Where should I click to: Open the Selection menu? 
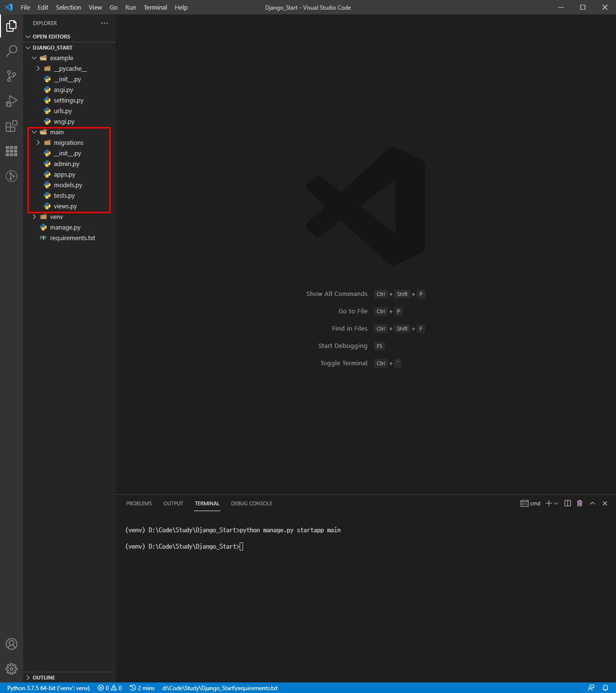(68, 7)
